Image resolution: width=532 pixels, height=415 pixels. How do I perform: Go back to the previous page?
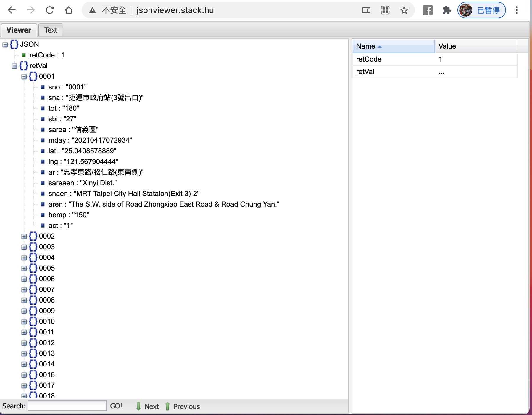pos(12,10)
